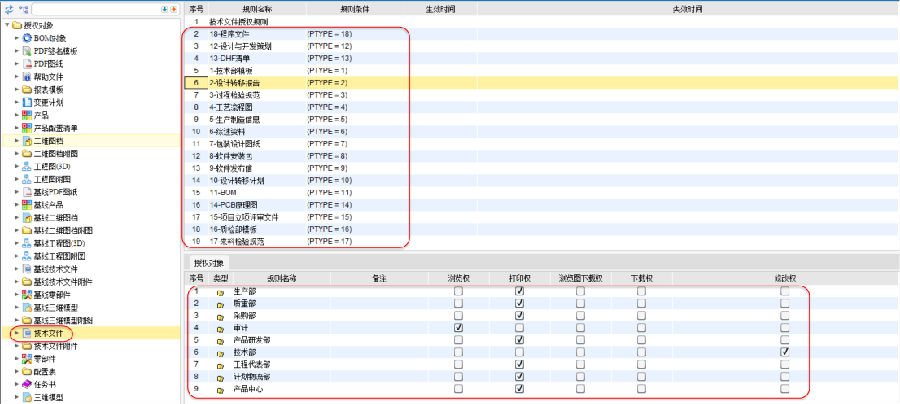Screen dimensions: 900x404
Task: Select rule row with PTYPE = 17
Action: pyautogui.click(x=542, y=241)
